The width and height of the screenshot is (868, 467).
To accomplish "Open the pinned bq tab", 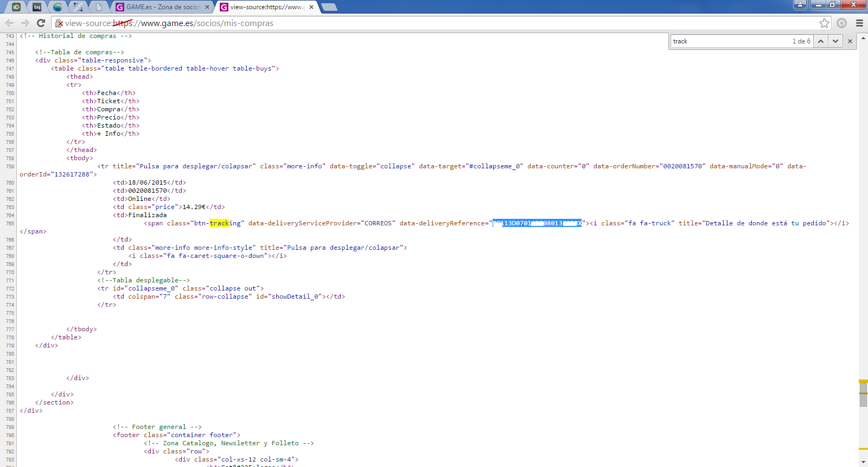I will tap(37, 7).
